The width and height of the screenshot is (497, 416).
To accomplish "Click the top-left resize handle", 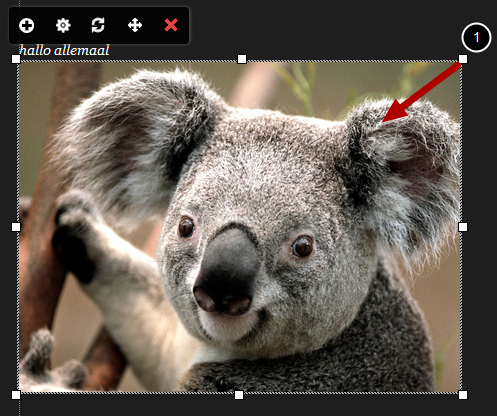I will (16, 59).
